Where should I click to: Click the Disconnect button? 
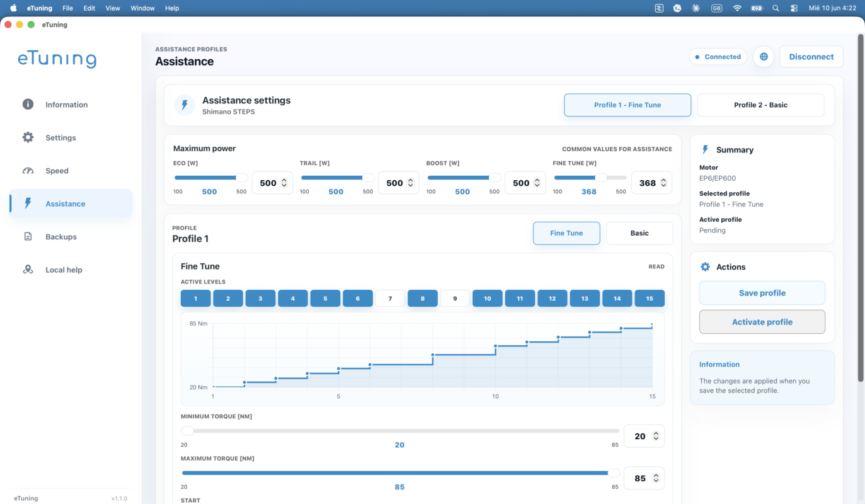[x=811, y=57]
